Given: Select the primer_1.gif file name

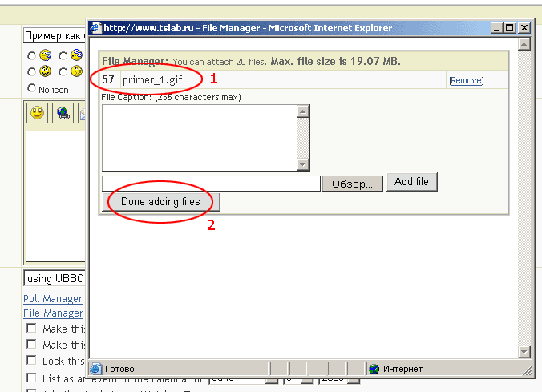Looking at the screenshot, I should [152, 80].
